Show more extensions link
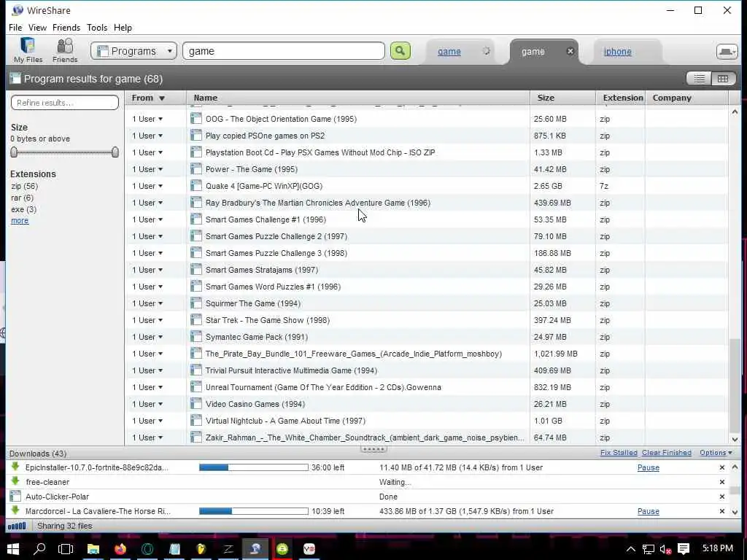The width and height of the screenshot is (747, 560). point(20,220)
